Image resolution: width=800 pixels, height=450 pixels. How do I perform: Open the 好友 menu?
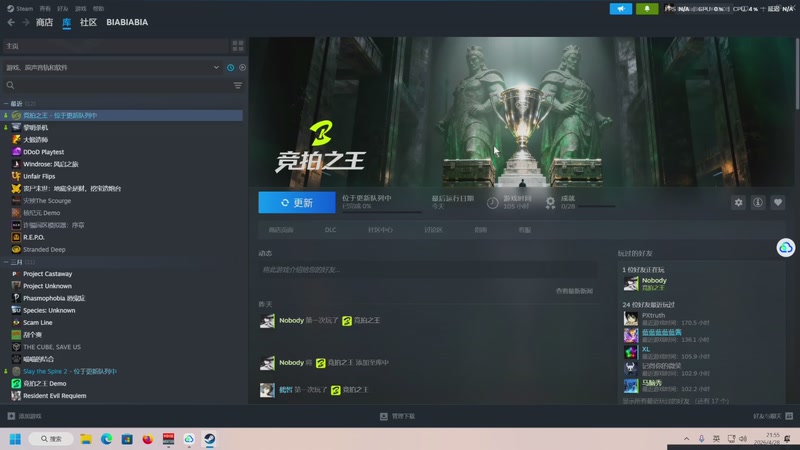click(x=63, y=9)
